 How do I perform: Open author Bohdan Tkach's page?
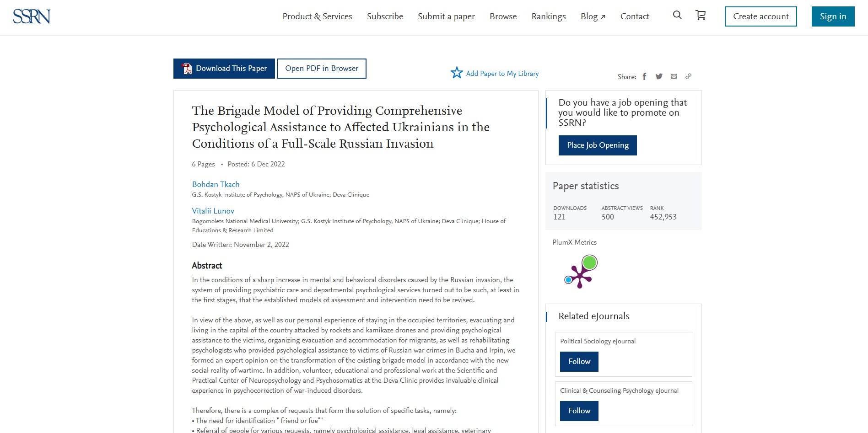pos(216,184)
